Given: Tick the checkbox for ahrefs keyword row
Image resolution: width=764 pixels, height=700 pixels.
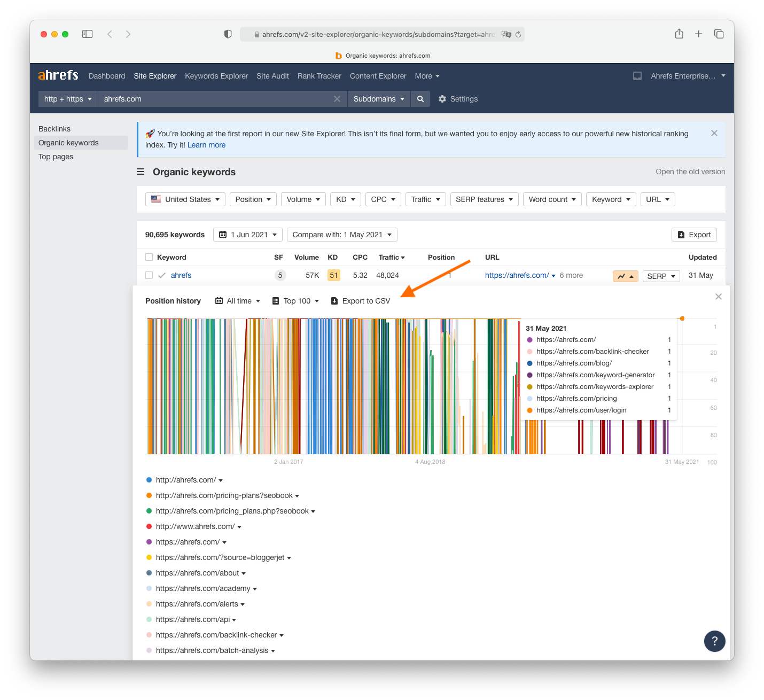Looking at the screenshot, I should (149, 275).
